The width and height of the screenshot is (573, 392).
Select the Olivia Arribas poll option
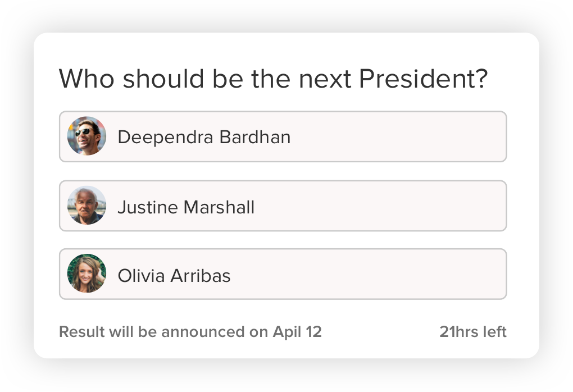click(283, 275)
